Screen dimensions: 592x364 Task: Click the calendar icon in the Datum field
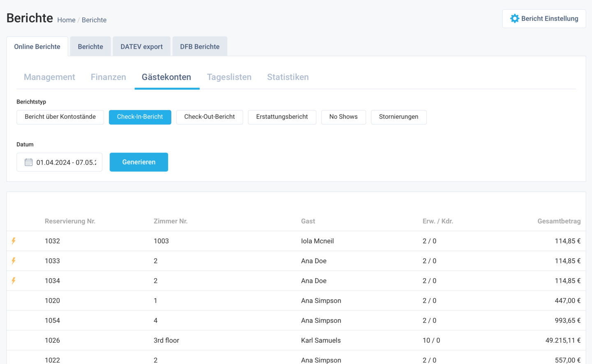click(28, 162)
